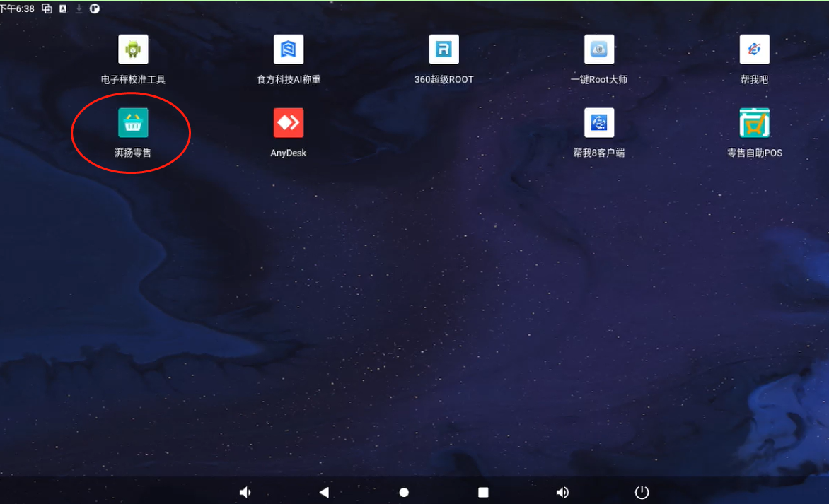Launch 一键Root大师 app
This screenshot has width=829, height=504.
[x=599, y=49]
